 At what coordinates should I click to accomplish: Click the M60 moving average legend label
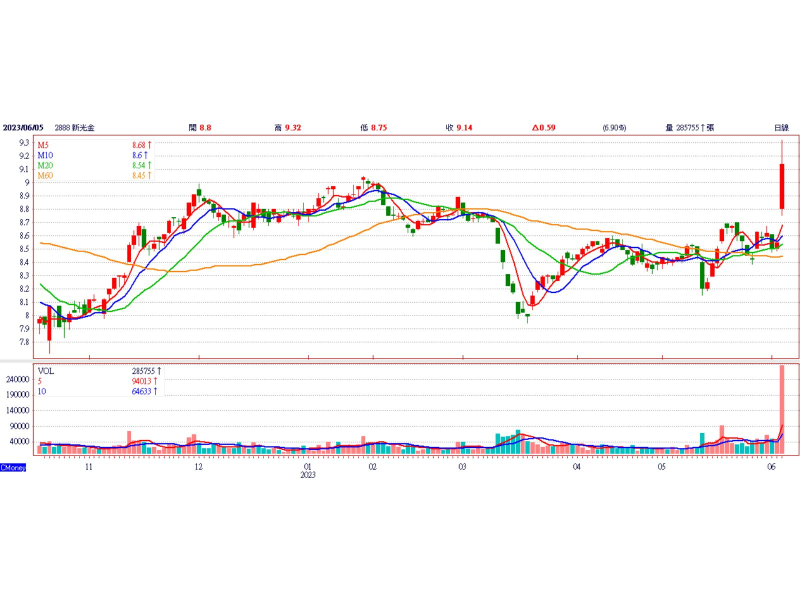45,176
